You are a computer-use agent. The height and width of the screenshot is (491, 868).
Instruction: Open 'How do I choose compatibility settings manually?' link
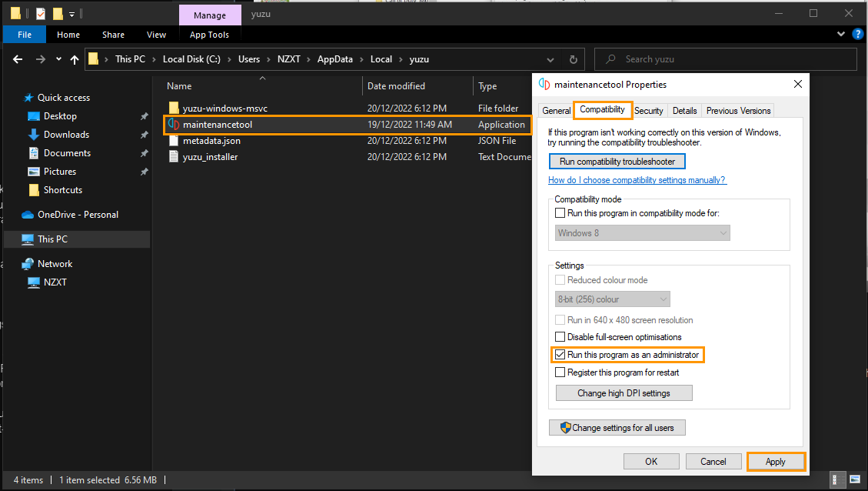point(637,180)
